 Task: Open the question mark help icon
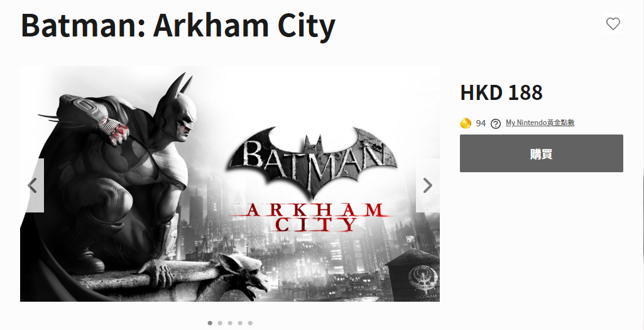pyautogui.click(x=495, y=123)
